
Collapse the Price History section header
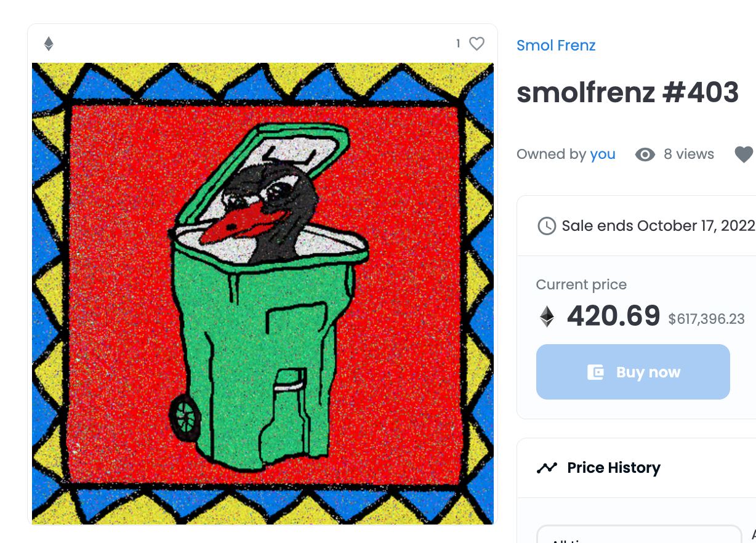pos(637,468)
